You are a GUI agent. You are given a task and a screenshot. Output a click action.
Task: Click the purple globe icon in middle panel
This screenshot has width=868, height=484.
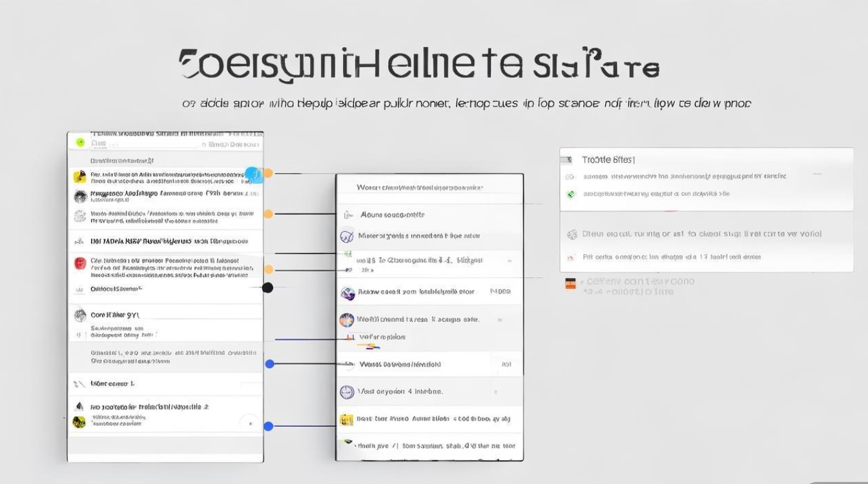[347, 294]
